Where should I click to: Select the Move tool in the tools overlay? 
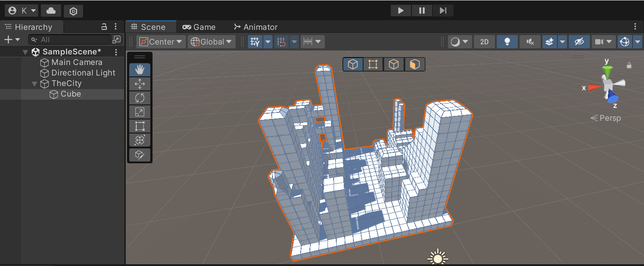[x=139, y=83]
